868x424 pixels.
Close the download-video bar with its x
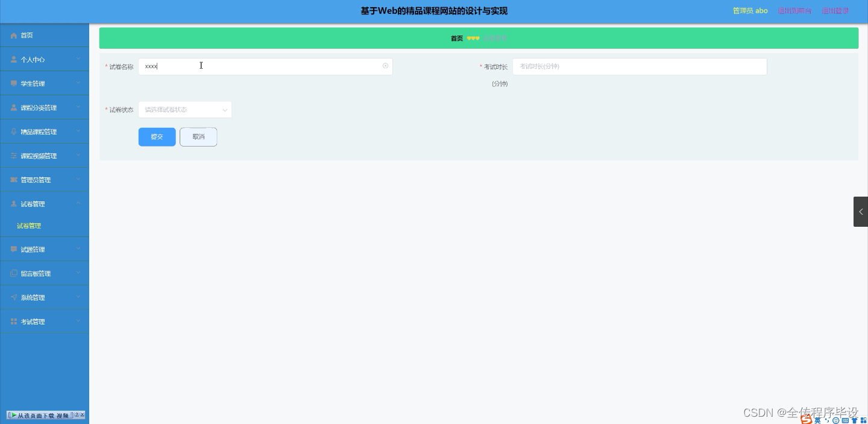point(83,415)
